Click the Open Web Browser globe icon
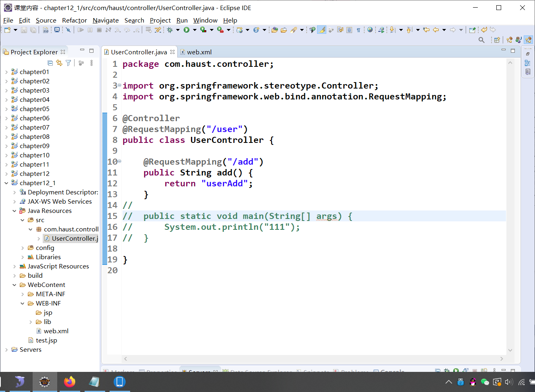 tap(370, 30)
